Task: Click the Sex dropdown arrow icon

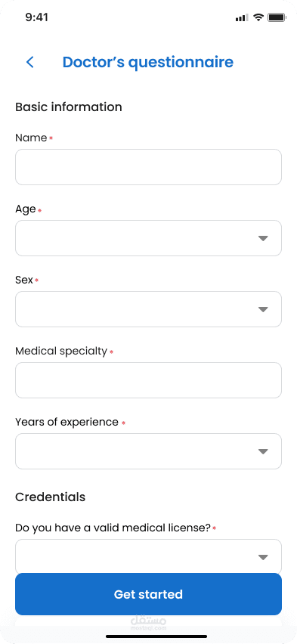Action: pos(263,309)
